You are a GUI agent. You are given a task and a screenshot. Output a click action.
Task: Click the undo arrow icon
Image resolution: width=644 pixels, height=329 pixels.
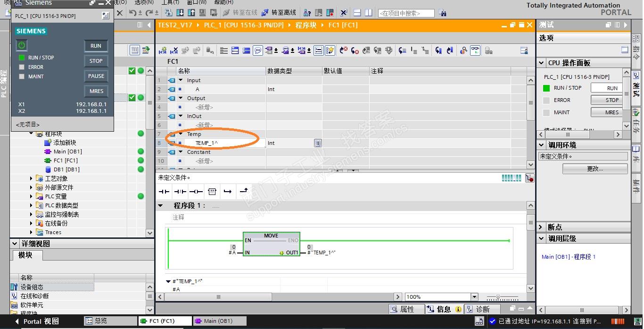pyautogui.click(x=133, y=13)
